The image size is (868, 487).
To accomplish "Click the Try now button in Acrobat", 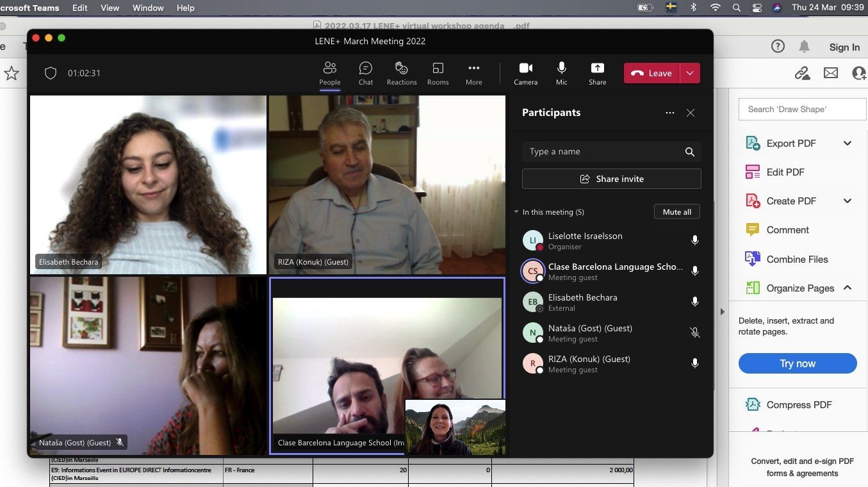I will (798, 363).
